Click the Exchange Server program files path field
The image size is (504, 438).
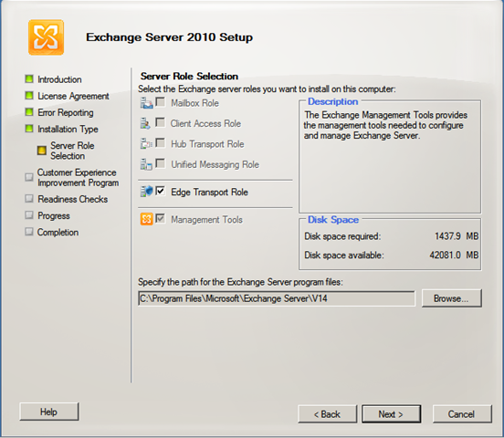[x=277, y=298]
